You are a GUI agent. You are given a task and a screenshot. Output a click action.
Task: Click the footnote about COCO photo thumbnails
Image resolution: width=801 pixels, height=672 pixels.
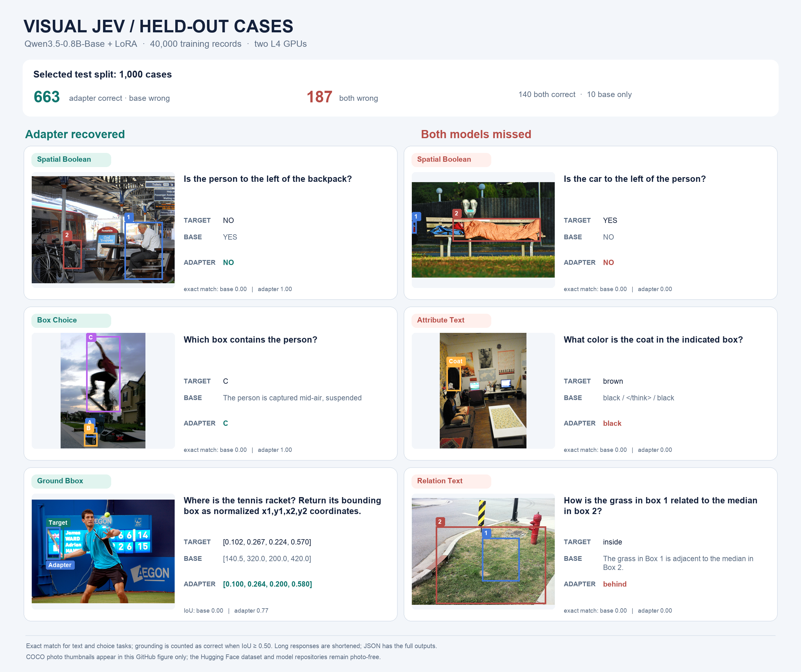coord(203,657)
